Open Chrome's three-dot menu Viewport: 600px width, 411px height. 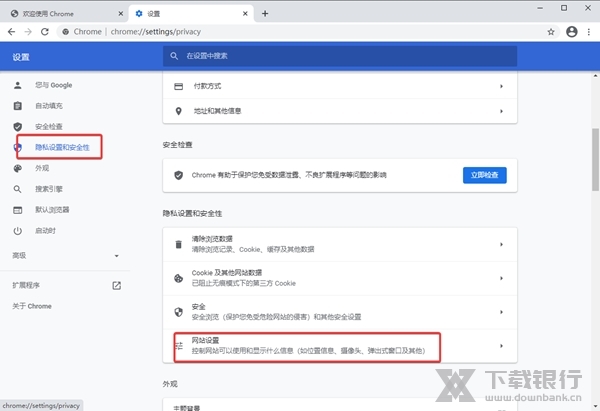[589, 32]
